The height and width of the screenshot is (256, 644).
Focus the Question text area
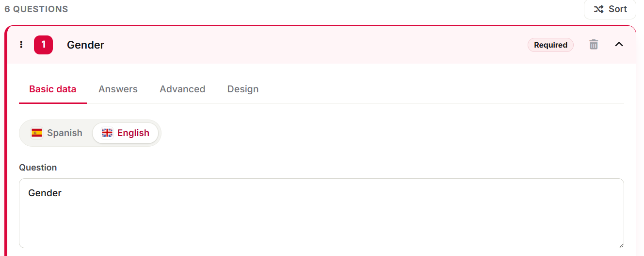click(x=322, y=213)
